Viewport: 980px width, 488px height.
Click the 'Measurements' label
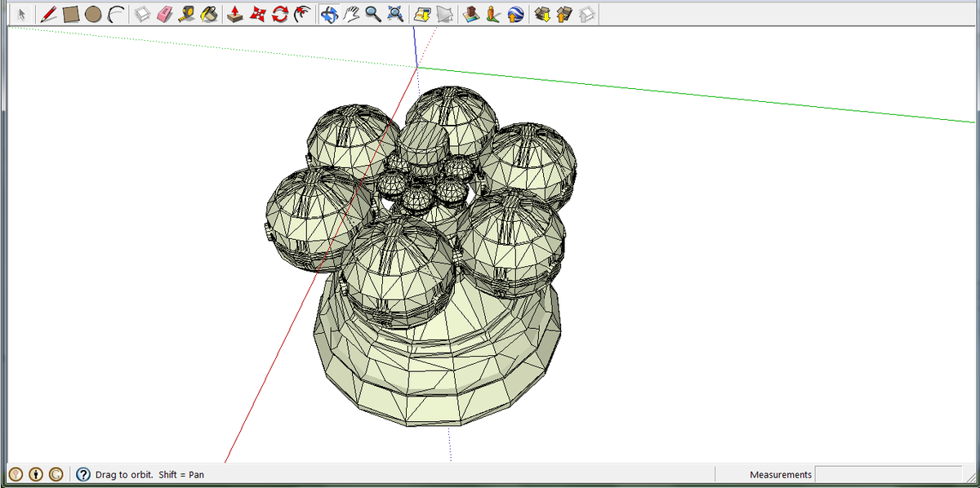coord(781,475)
